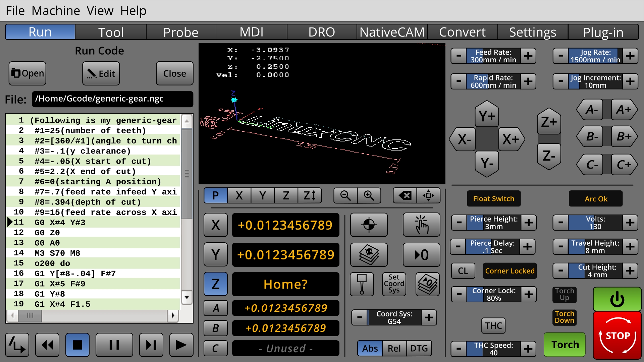Rewind the program with the rewind button

47,345
